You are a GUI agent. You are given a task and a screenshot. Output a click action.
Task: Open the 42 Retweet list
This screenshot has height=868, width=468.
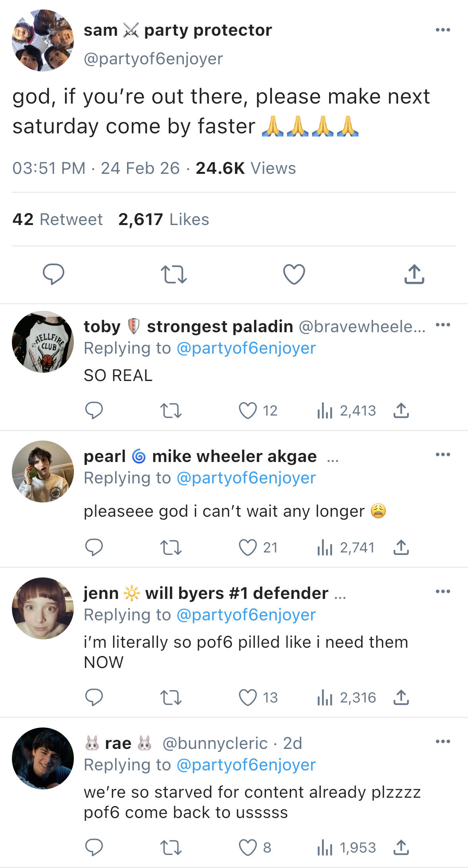[58, 219]
